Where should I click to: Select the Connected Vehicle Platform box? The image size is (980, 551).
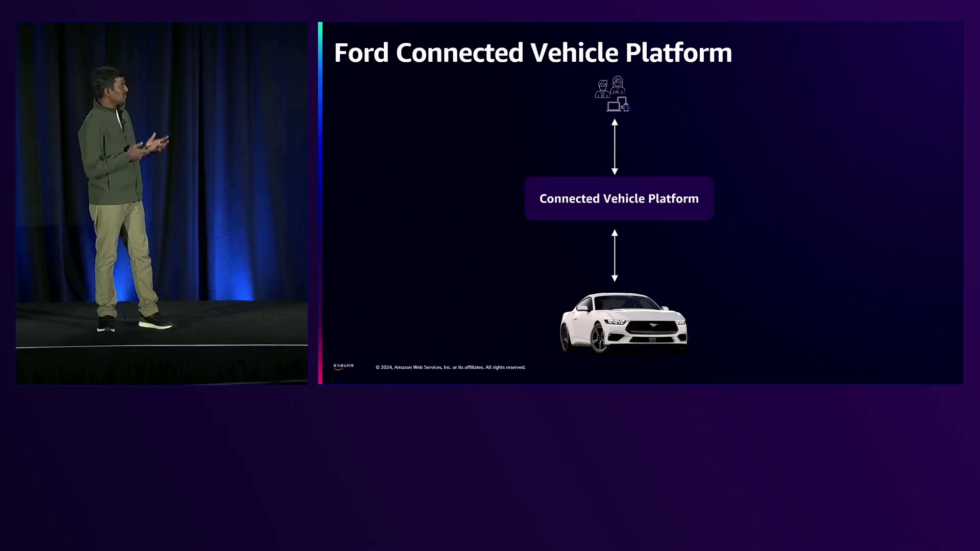[x=619, y=198]
